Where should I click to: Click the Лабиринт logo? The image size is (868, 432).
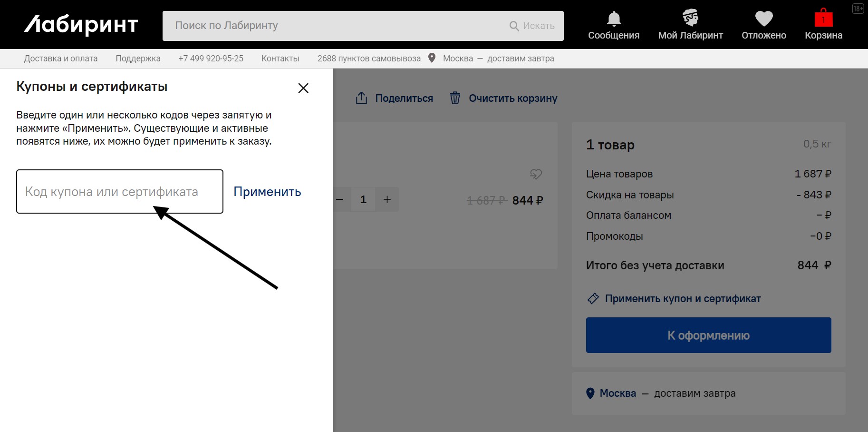click(81, 25)
